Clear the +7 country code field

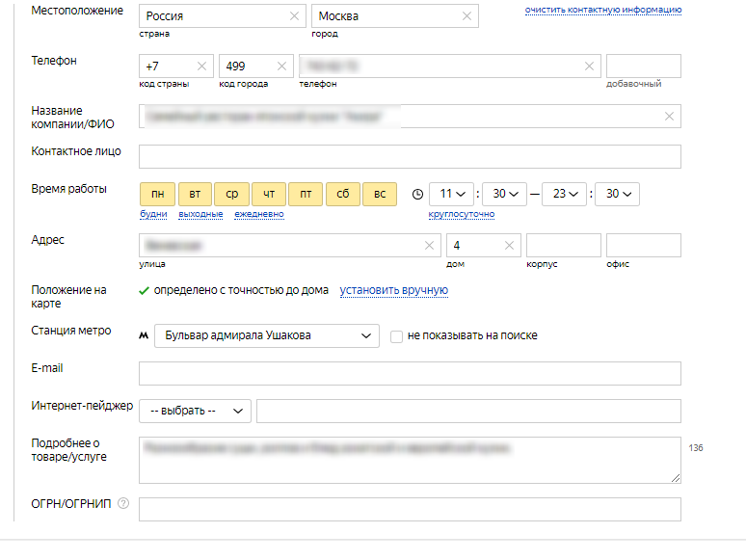201,67
